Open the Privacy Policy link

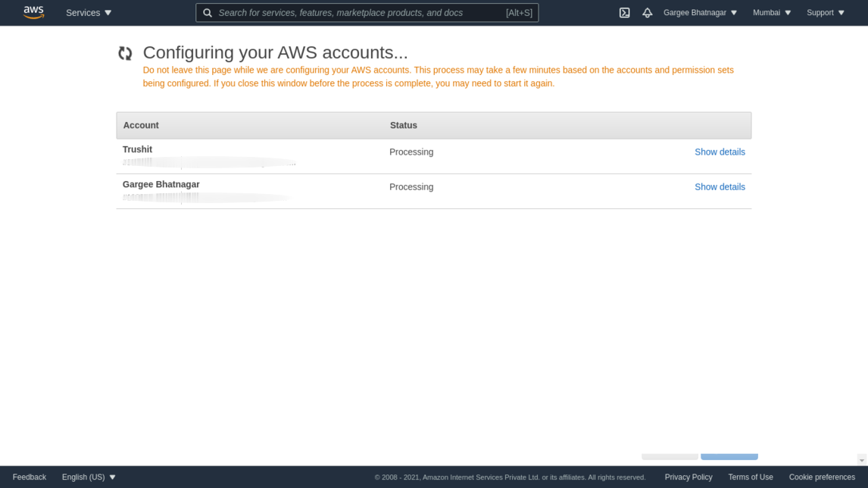coord(688,477)
